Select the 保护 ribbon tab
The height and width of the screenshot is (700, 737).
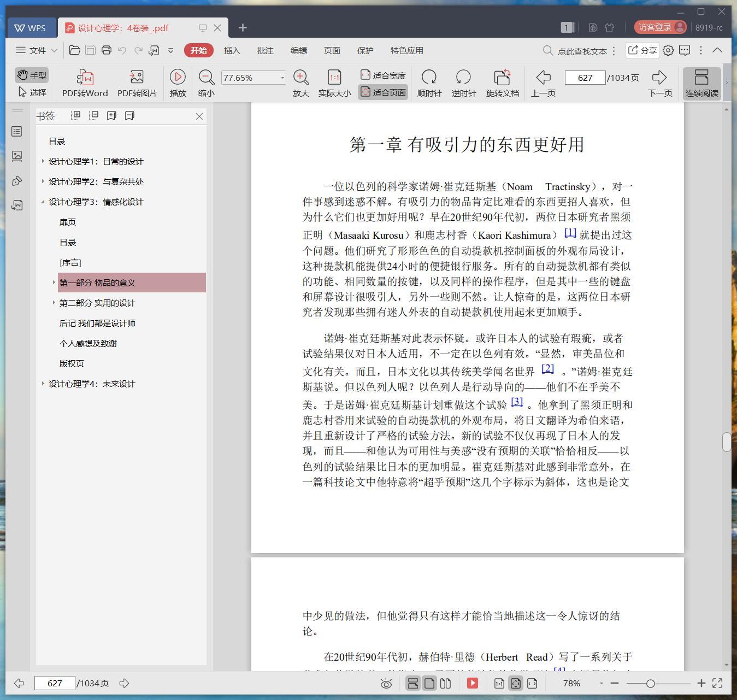pos(365,50)
